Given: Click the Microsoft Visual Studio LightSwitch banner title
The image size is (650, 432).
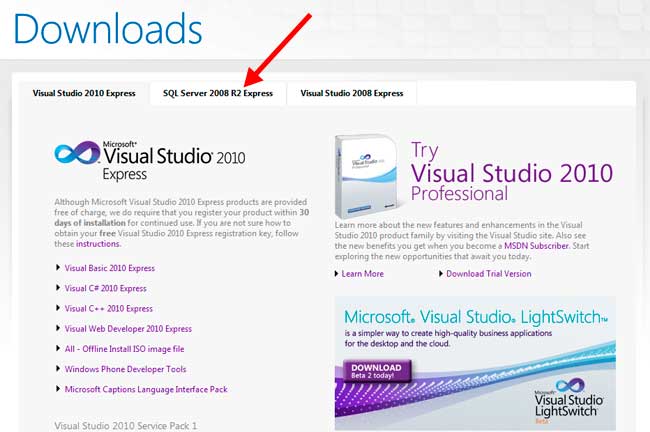Looking at the screenshot, I should tap(476, 318).
